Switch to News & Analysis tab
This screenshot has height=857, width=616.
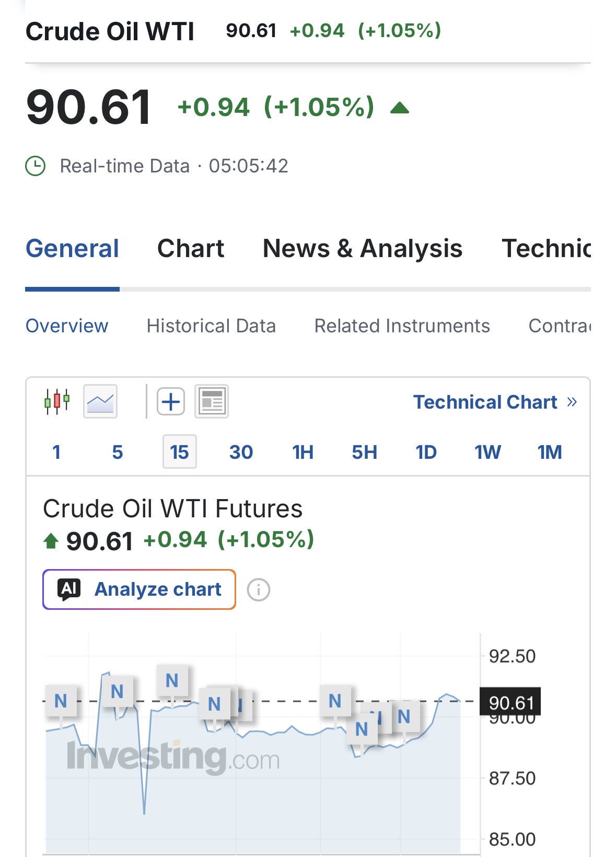tap(363, 248)
